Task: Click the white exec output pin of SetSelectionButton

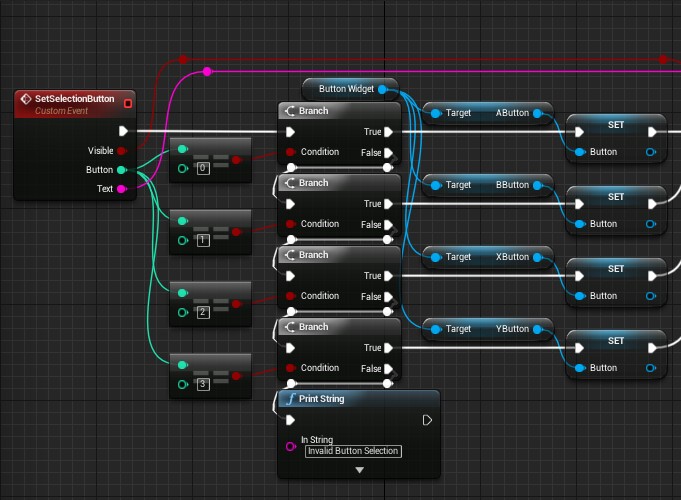Action: (123, 131)
